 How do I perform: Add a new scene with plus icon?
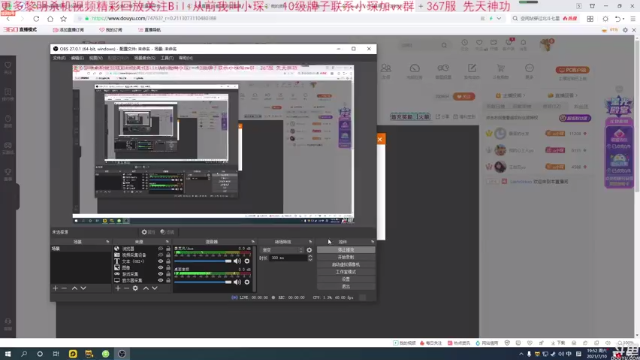click(56, 288)
